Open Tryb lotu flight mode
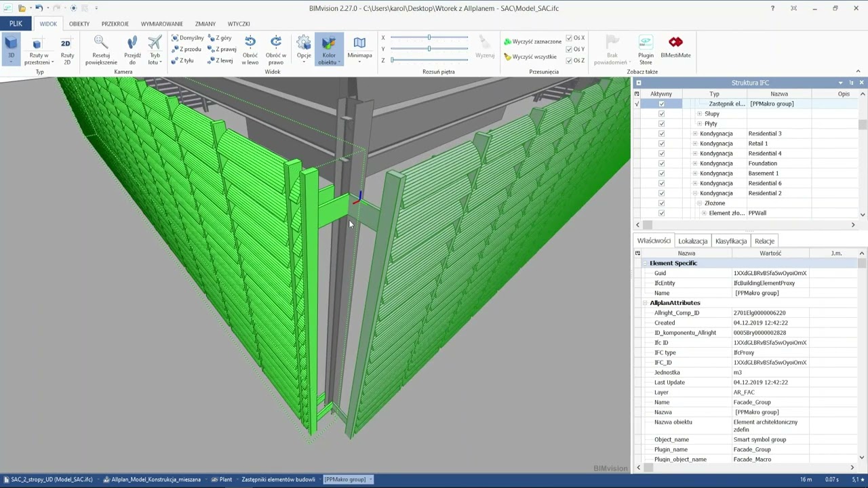 tap(155, 50)
